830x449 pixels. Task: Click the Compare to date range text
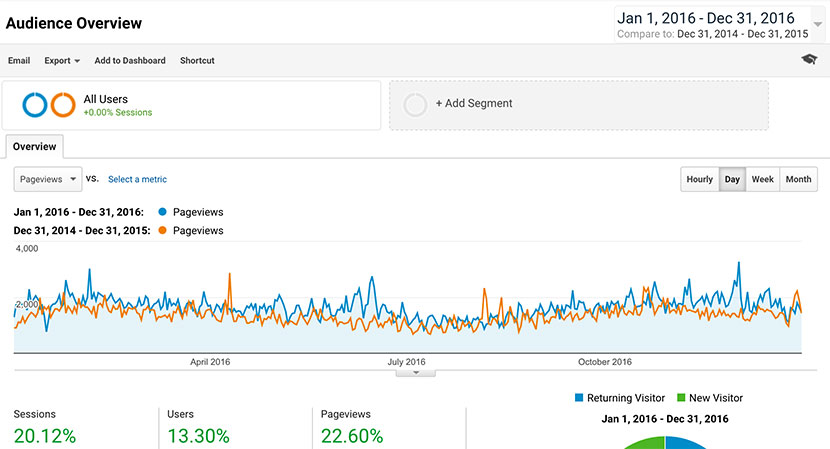[712, 34]
